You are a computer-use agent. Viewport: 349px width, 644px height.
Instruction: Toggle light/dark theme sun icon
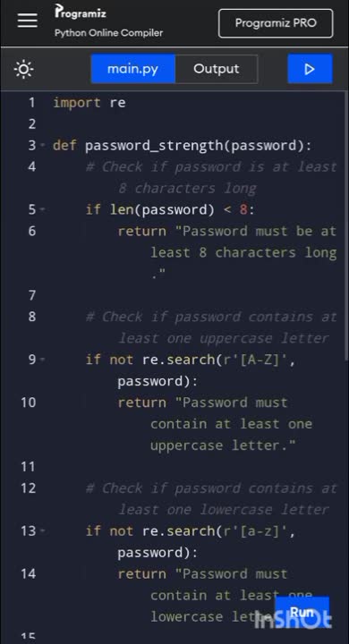24,69
